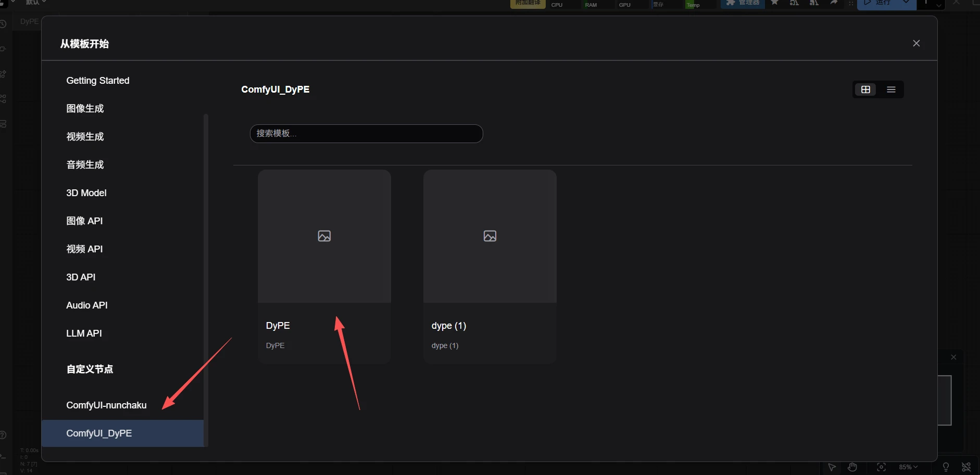Click the 视频生成 category
The height and width of the screenshot is (475, 980).
coord(85,137)
